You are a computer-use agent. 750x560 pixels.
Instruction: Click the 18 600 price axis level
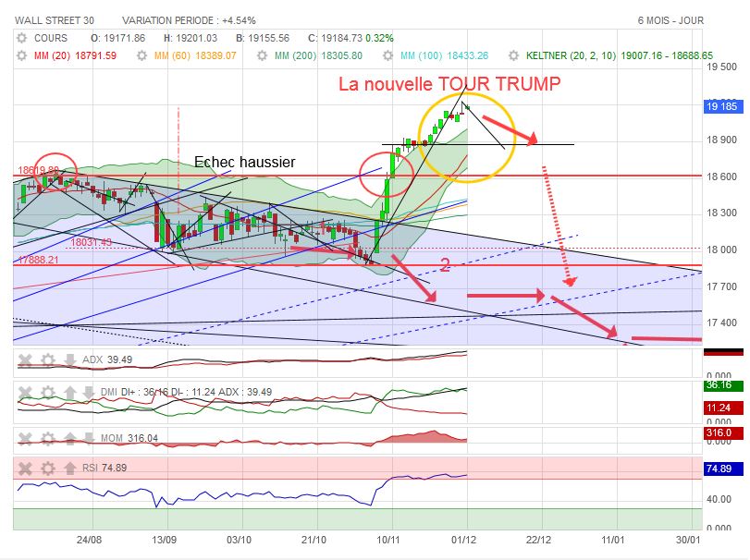click(721, 177)
